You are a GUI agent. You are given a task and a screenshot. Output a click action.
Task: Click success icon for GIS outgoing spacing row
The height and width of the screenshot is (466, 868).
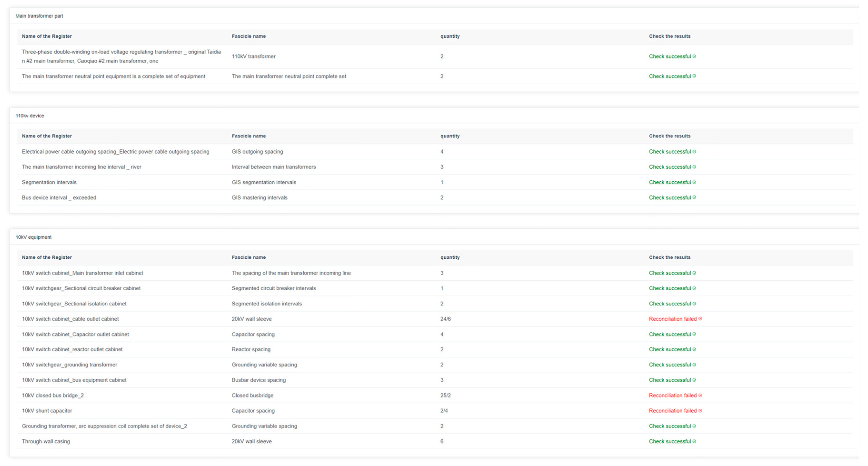[694, 151]
